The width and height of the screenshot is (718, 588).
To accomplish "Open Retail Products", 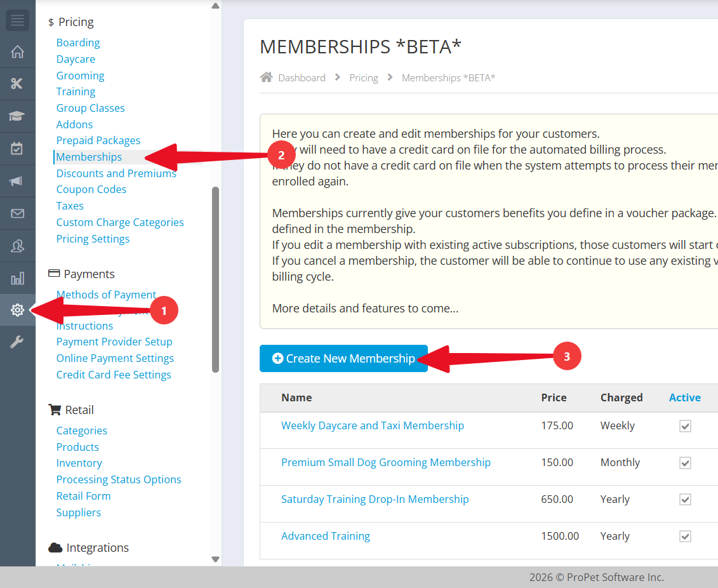I will pos(77,448).
